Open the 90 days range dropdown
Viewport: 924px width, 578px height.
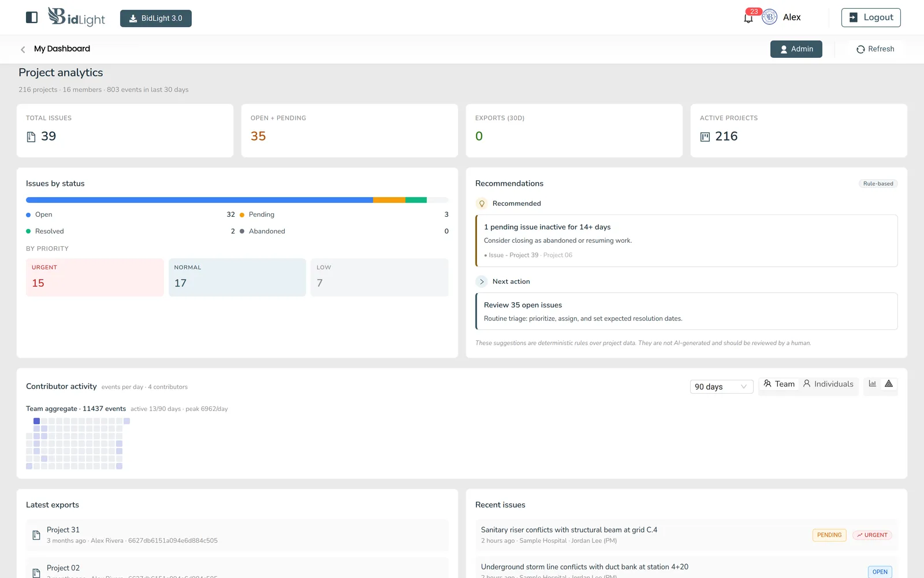(x=721, y=387)
